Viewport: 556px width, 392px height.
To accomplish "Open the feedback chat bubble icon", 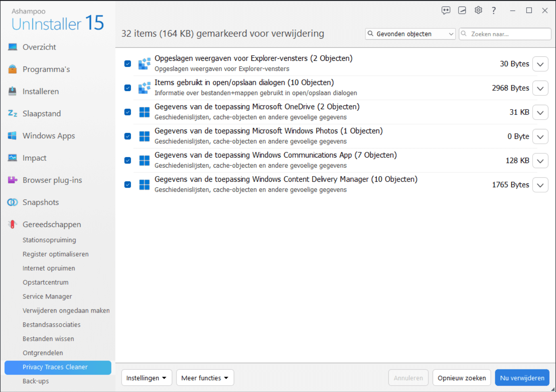I will [x=446, y=10].
